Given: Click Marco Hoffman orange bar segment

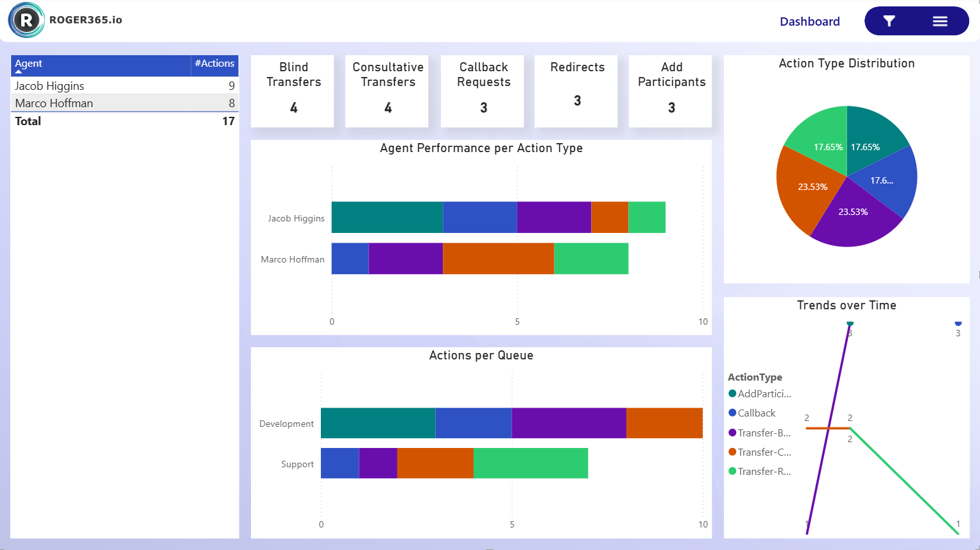Looking at the screenshot, I should [499, 259].
